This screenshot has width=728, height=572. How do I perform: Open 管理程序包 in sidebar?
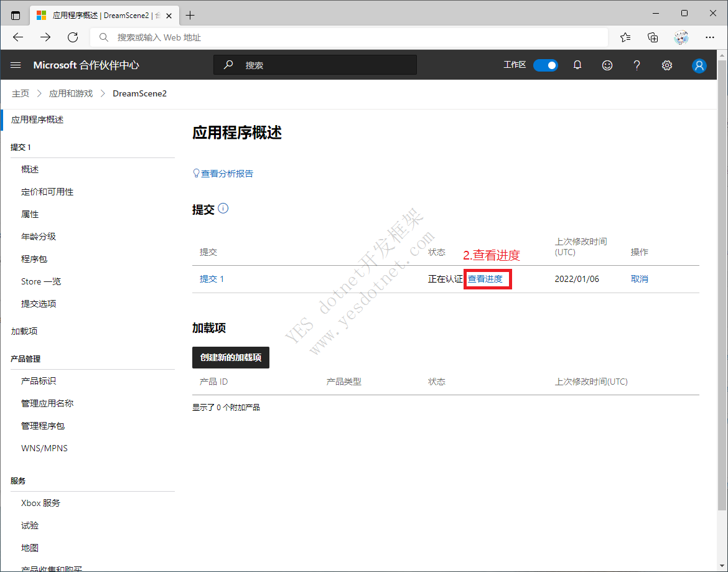[x=43, y=426]
